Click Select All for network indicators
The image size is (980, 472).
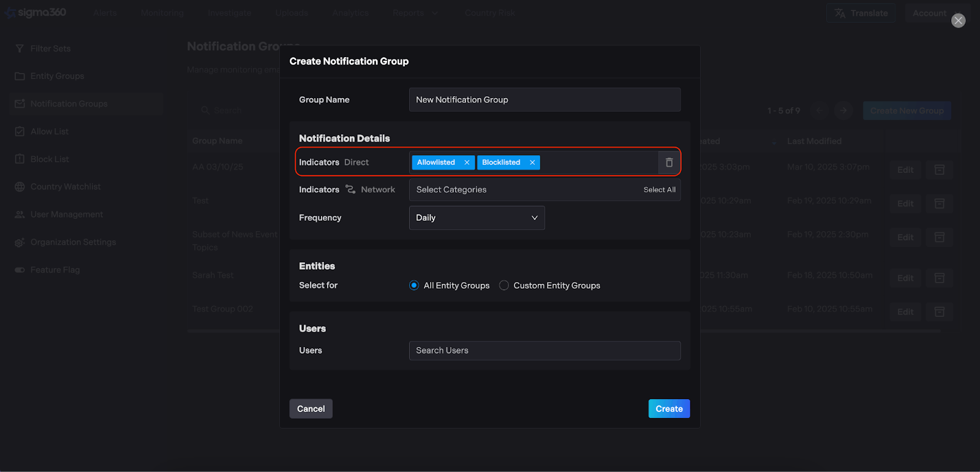[659, 190]
